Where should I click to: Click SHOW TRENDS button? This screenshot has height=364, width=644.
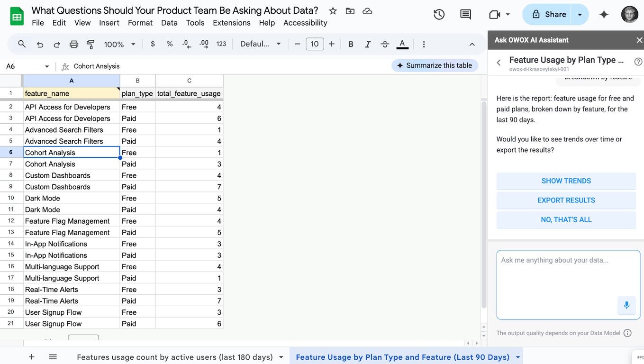566,181
